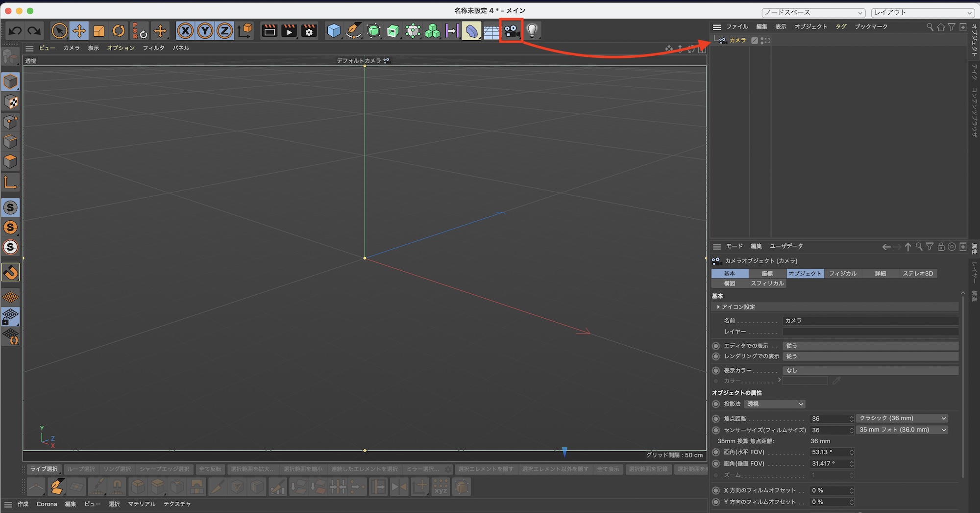
Task: Open Render Settings via the gear clapboard icon
Action: coord(309,31)
